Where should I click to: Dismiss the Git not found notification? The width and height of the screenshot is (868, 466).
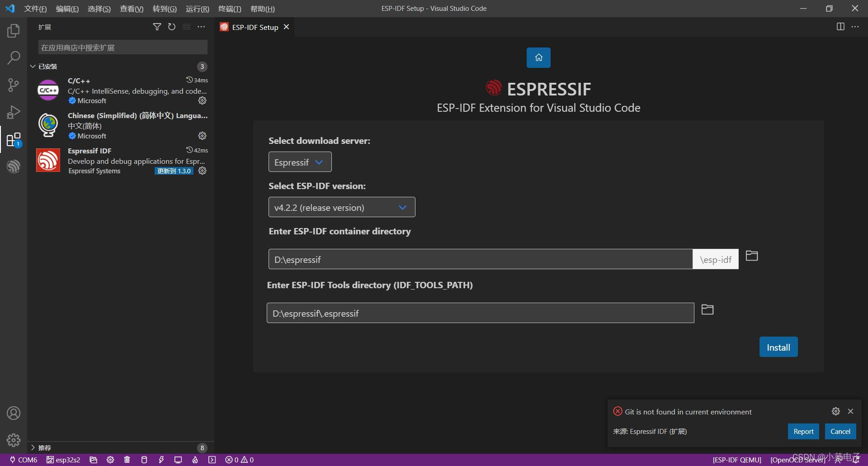point(850,411)
